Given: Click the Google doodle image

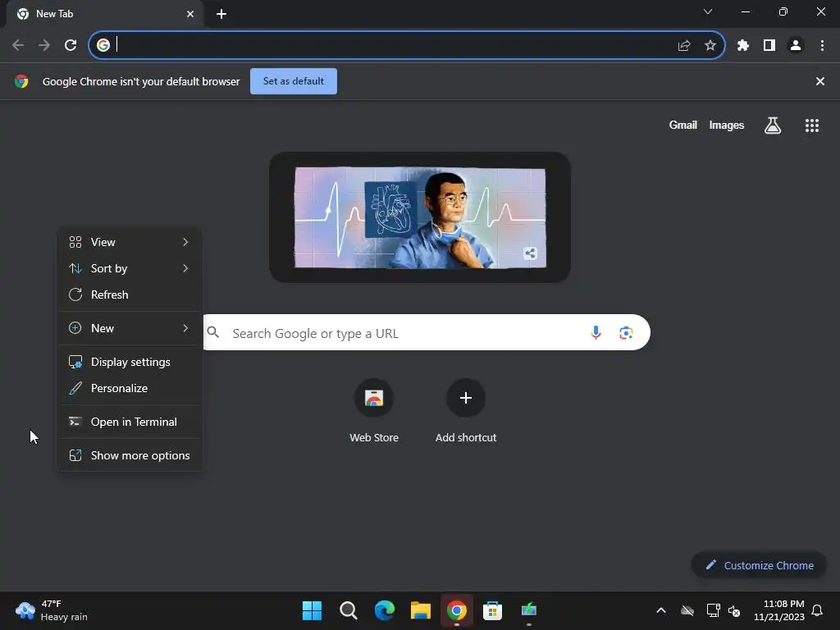Looking at the screenshot, I should pyautogui.click(x=420, y=217).
